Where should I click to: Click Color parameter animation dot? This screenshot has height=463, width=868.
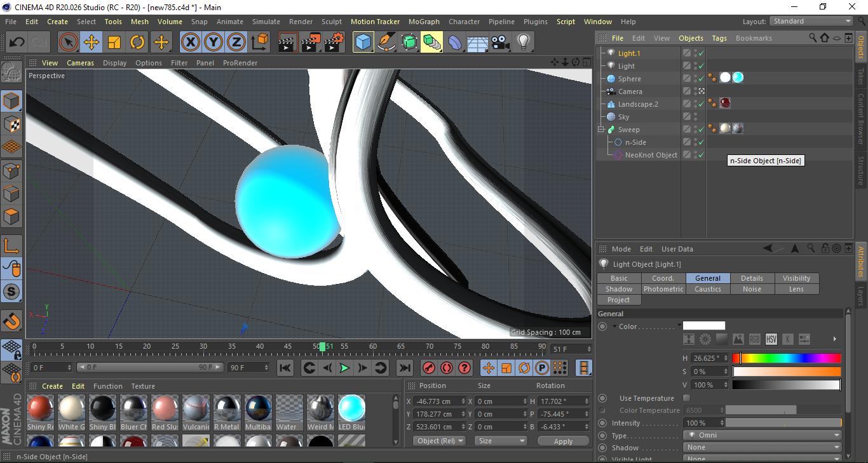602,326
